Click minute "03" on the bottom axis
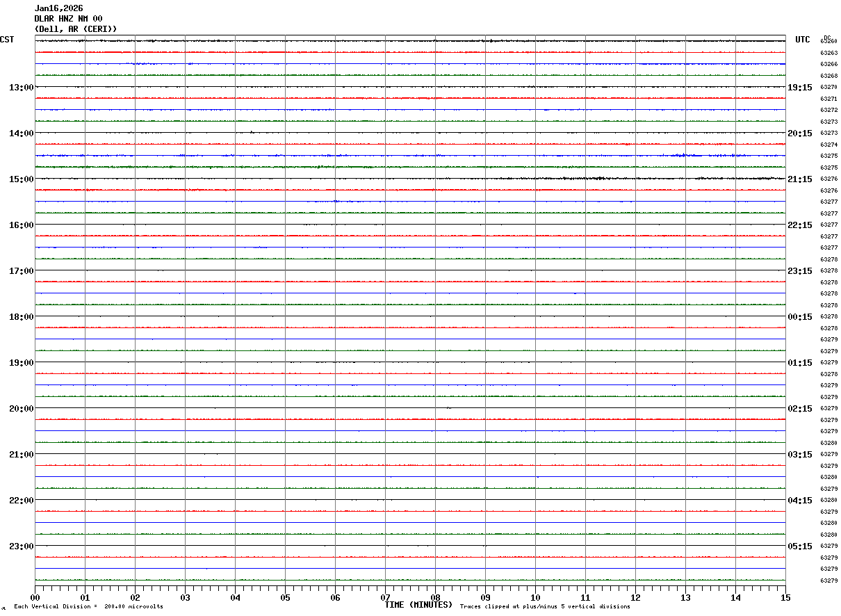The width and height of the screenshot is (841, 616). [x=185, y=597]
